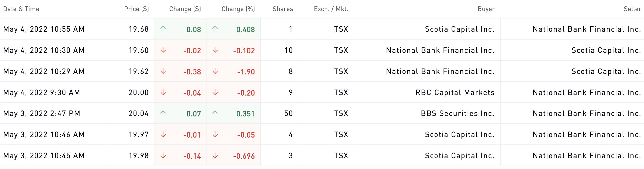Screen dimensions: 644x169
Task: Click the price 20.00
Action: [139, 92]
